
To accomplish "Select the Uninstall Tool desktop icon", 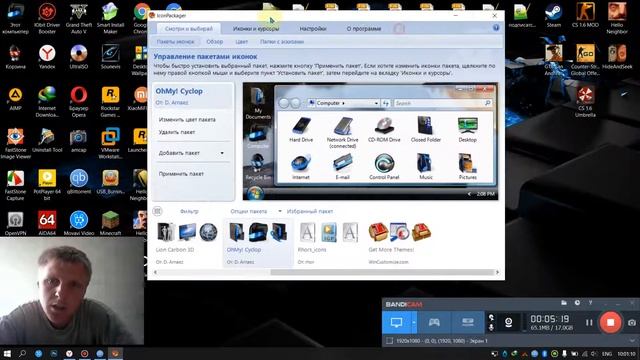I will point(47,140).
